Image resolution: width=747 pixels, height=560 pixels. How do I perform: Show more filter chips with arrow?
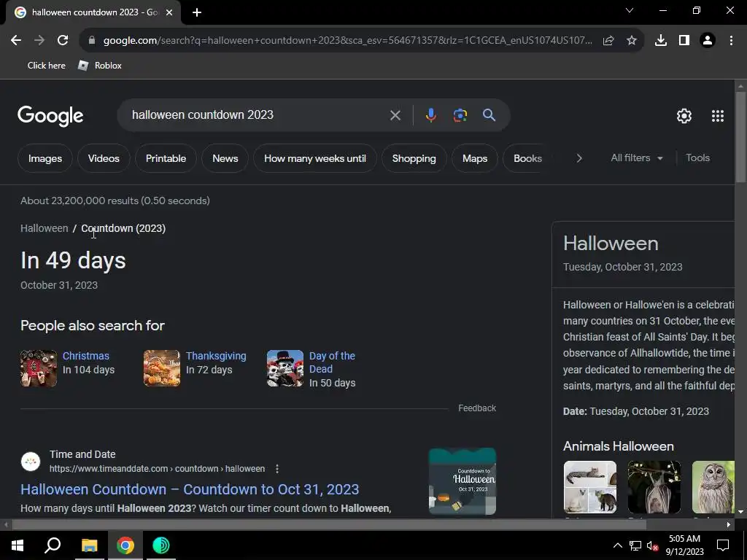tap(578, 158)
